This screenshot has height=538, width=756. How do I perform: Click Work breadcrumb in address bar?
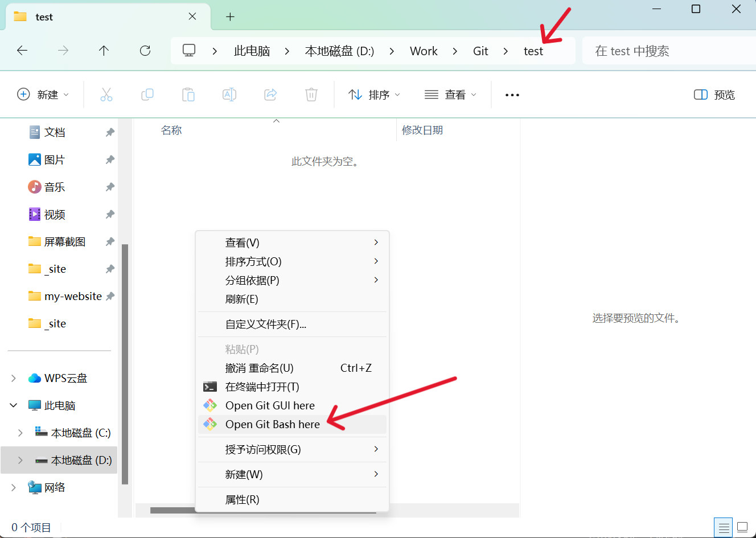(424, 51)
